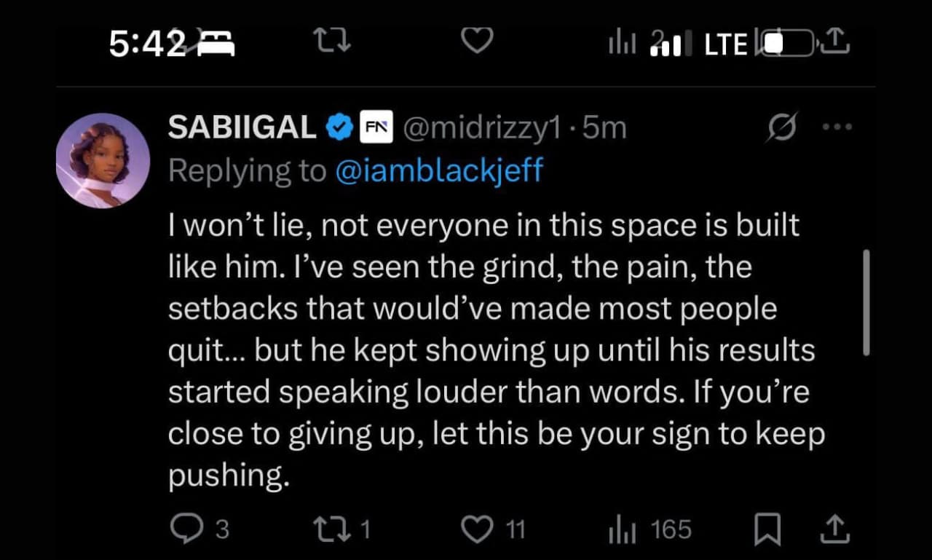Tap the blue verified checkmark badge
Image resolution: width=932 pixels, height=560 pixels.
tap(338, 128)
